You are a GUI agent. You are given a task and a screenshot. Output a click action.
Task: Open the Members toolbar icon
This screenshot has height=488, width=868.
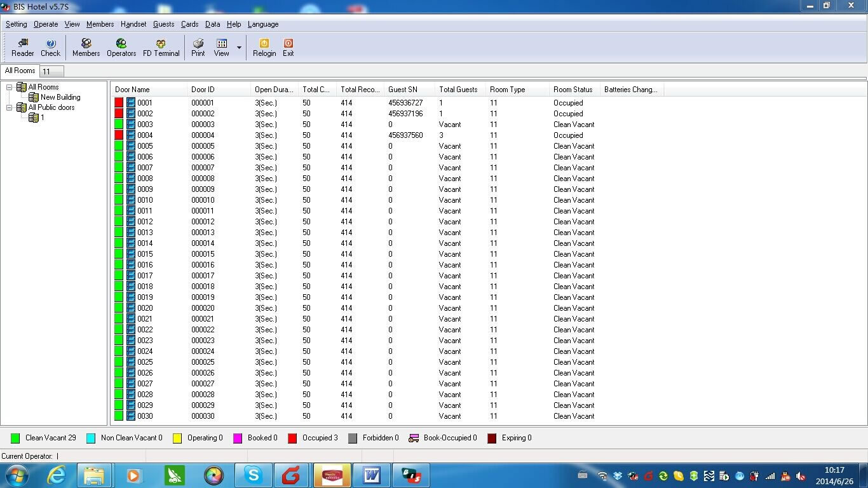coord(86,47)
